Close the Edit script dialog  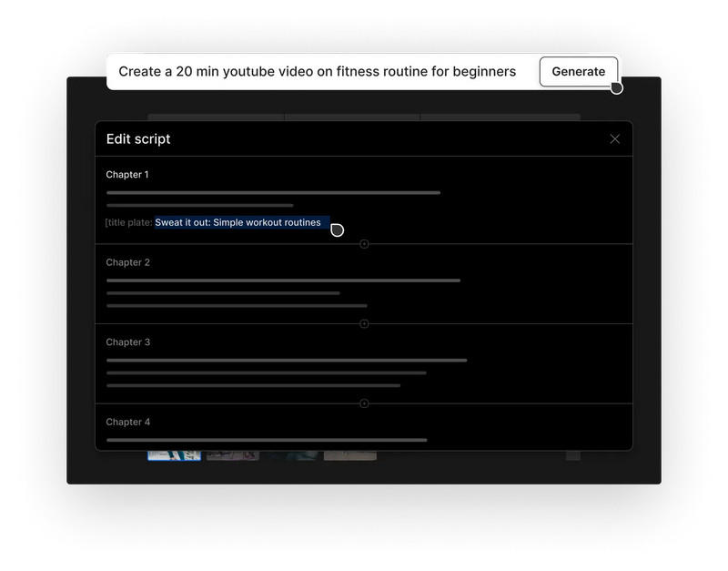coord(614,139)
